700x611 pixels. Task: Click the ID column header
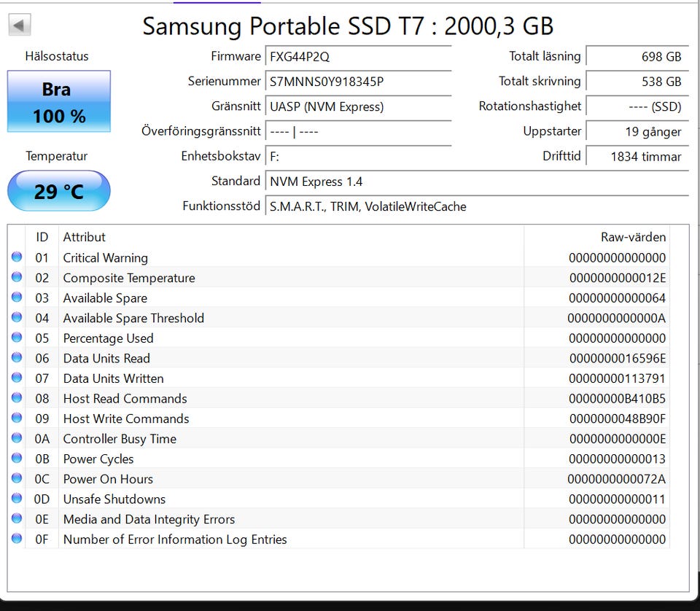tap(42, 237)
